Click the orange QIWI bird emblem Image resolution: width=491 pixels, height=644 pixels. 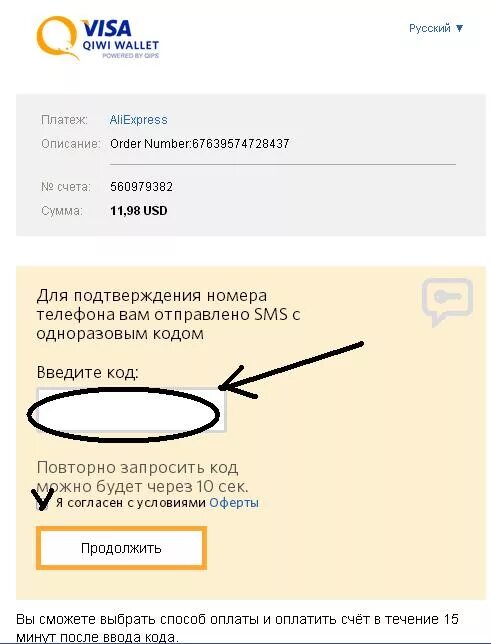58,38
